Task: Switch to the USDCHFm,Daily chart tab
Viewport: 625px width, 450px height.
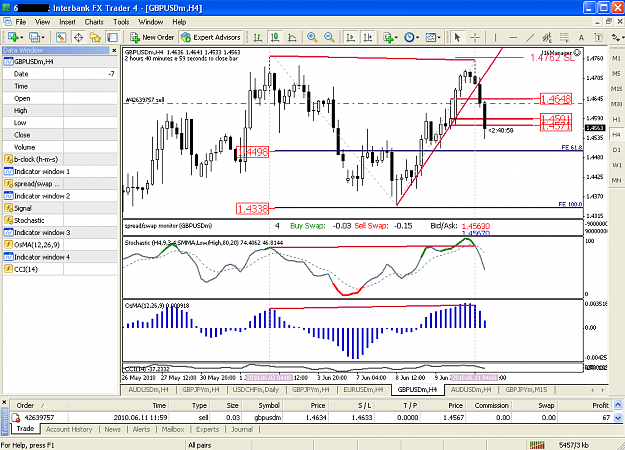Action: pos(256,389)
